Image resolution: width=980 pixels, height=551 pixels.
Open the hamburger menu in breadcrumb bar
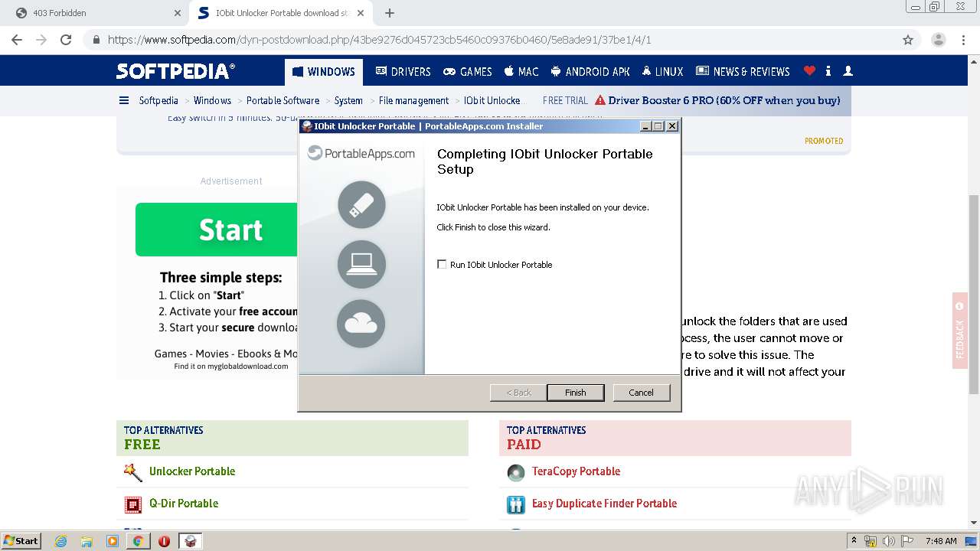click(x=124, y=100)
